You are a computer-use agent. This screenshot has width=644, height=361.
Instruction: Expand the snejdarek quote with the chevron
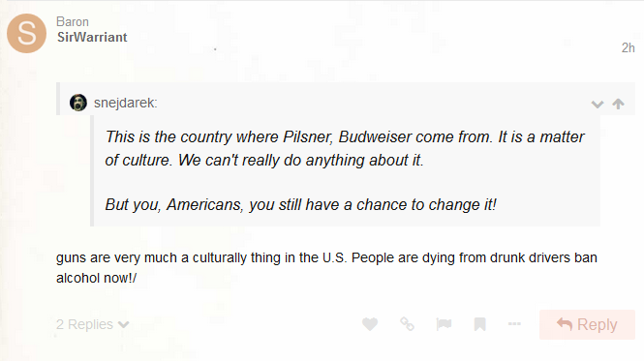(x=598, y=105)
